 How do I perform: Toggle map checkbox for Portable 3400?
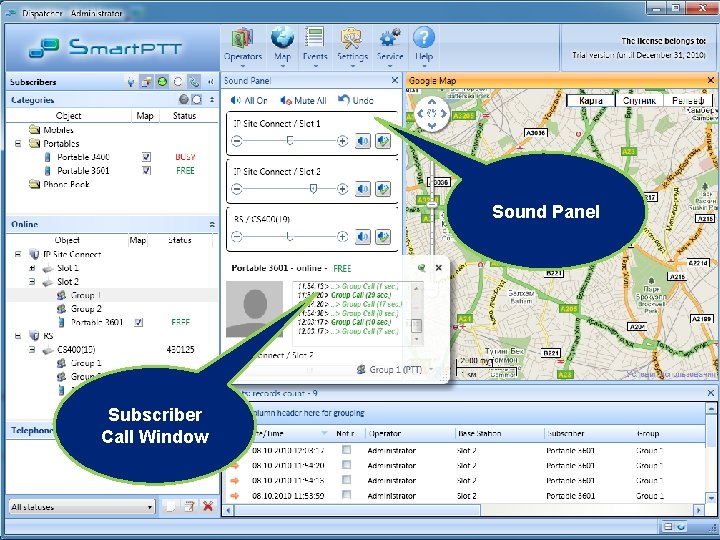click(146, 157)
